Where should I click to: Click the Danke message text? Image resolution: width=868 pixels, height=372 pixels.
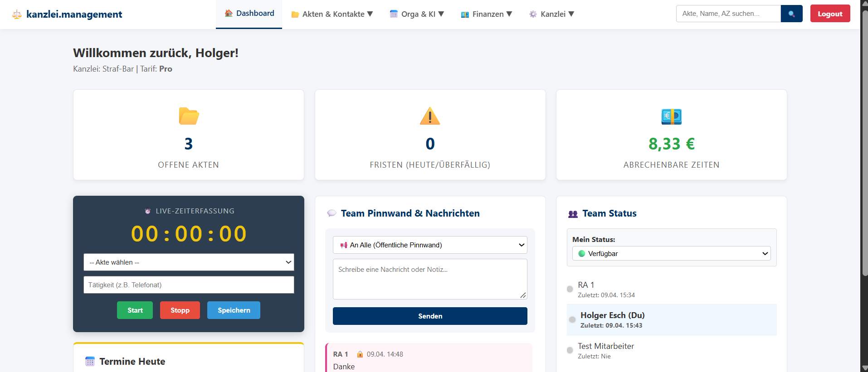[x=344, y=367]
